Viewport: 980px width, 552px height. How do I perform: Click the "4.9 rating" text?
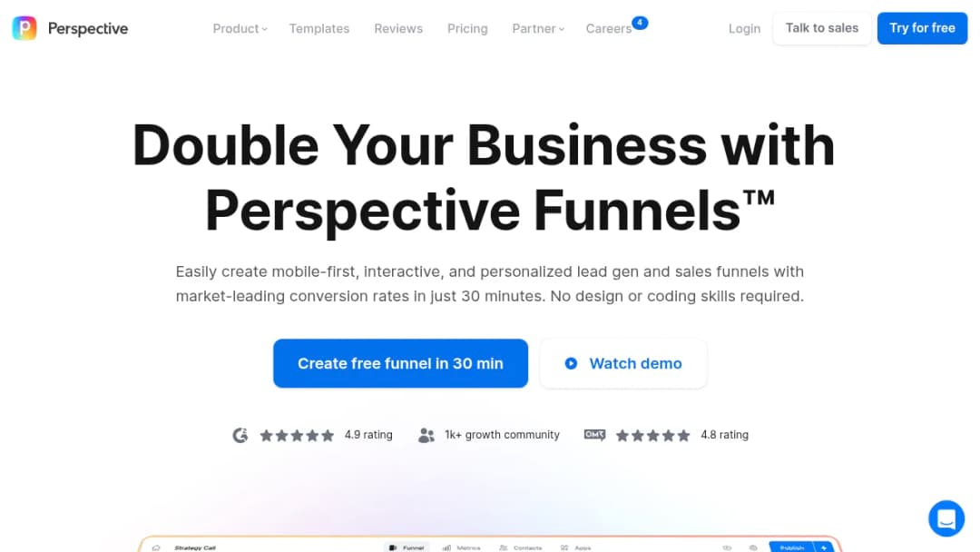368,435
